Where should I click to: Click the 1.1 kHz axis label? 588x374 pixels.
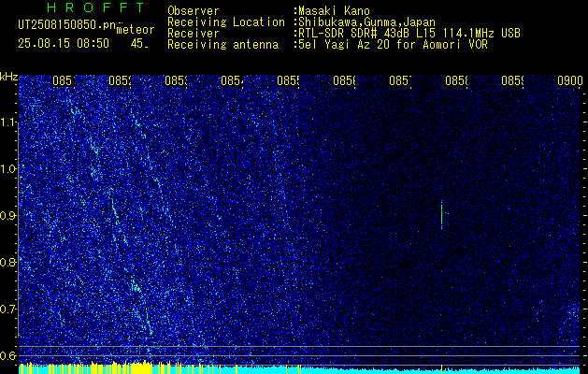[8, 122]
